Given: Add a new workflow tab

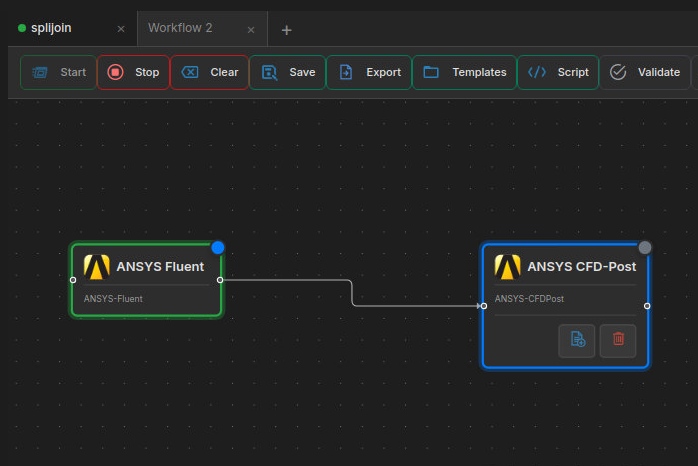Looking at the screenshot, I should point(287,30).
